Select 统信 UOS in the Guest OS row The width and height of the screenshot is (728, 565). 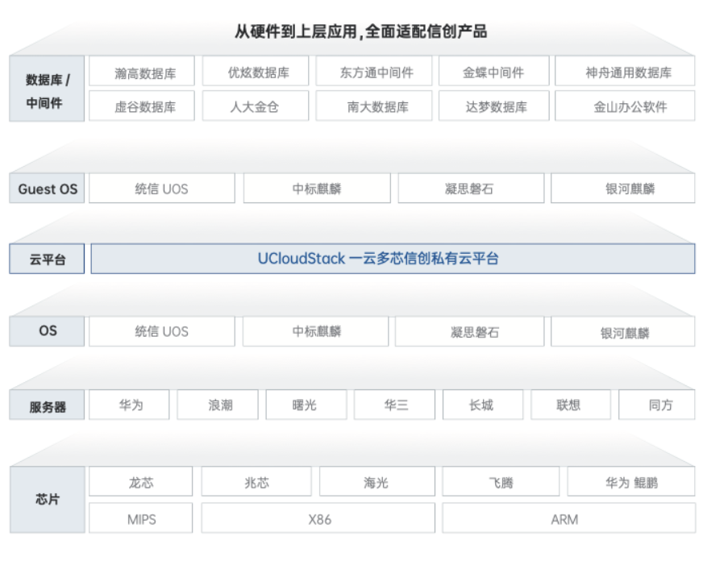tap(161, 189)
